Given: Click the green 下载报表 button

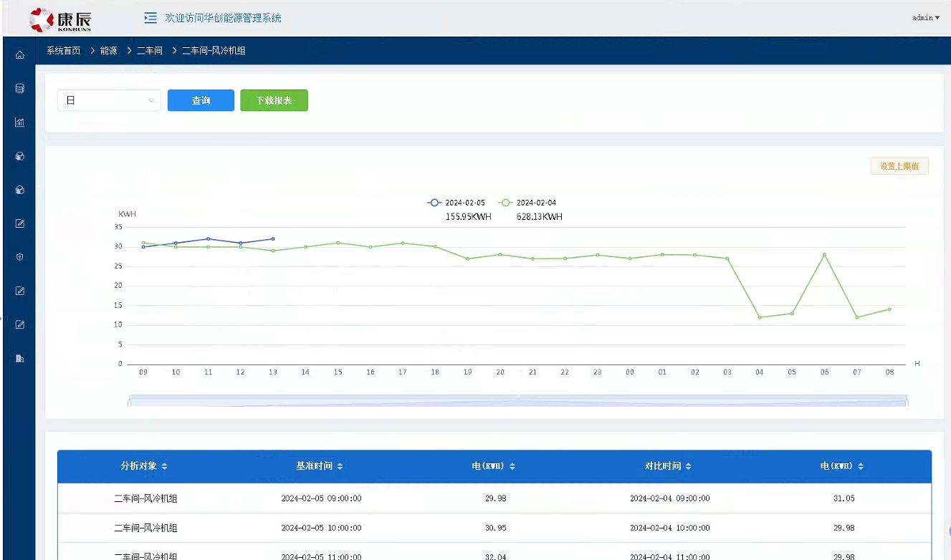Looking at the screenshot, I should tap(274, 101).
